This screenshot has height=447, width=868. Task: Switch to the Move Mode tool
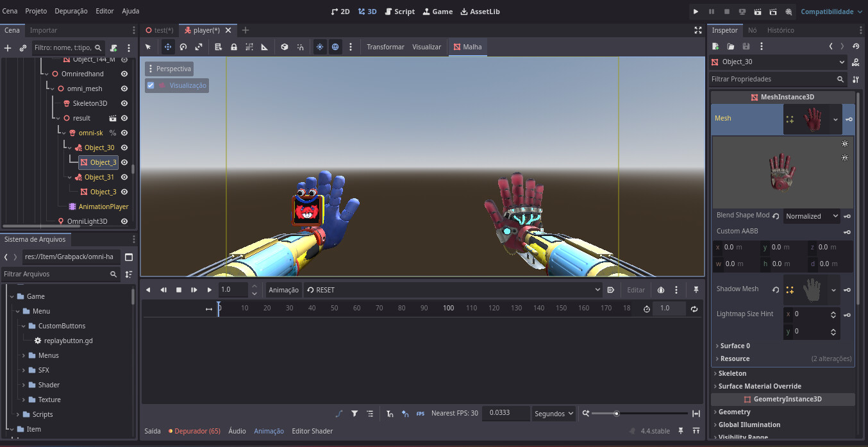168,47
